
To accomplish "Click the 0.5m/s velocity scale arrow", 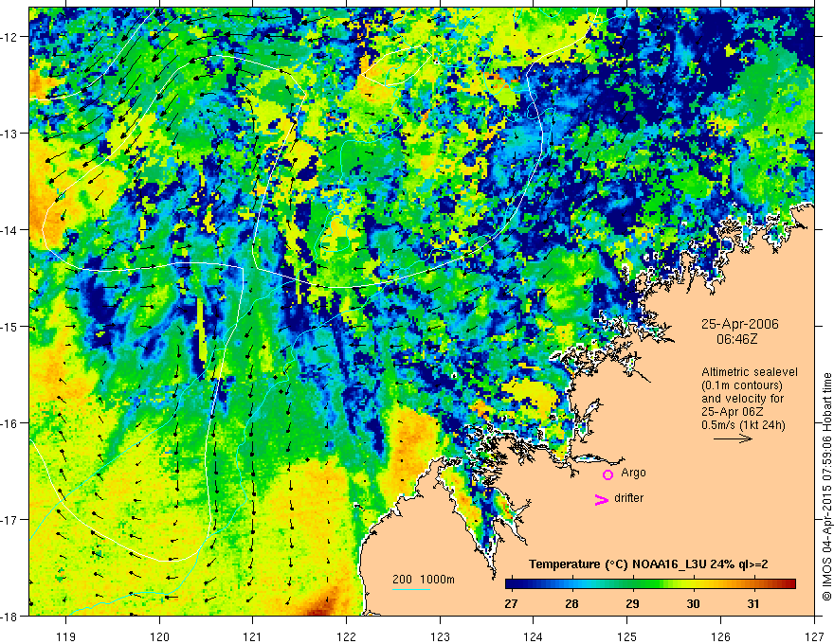I will [733, 438].
